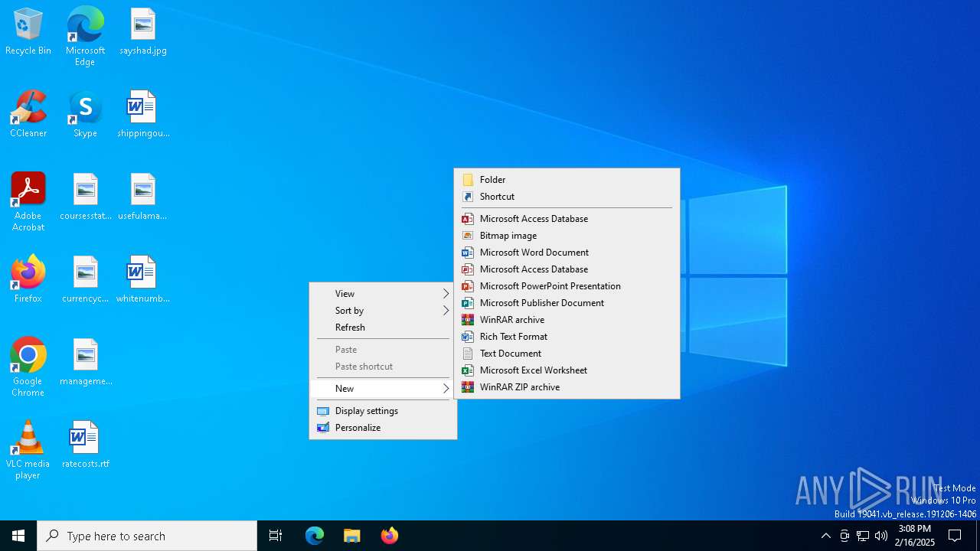Show hidden system tray icons
The width and height of the screenshot is (980, 551).
(x=825, y=536)
